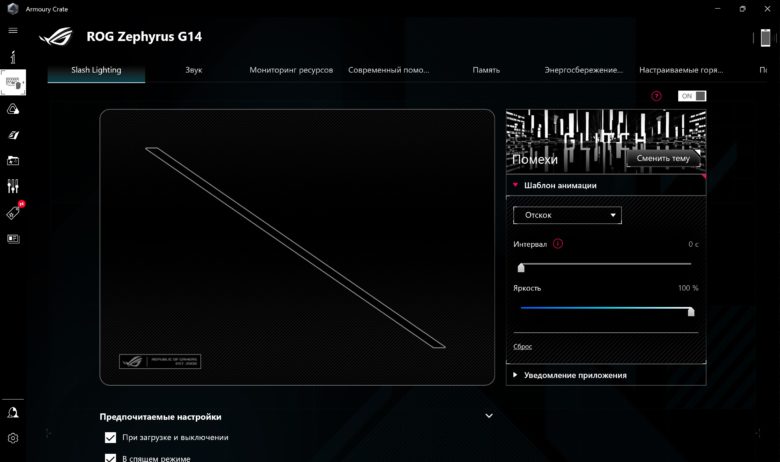The height and width of the screenshot is (462, 780).
Task: Open the Отскок animation dropdown
Action: (567, 215)
